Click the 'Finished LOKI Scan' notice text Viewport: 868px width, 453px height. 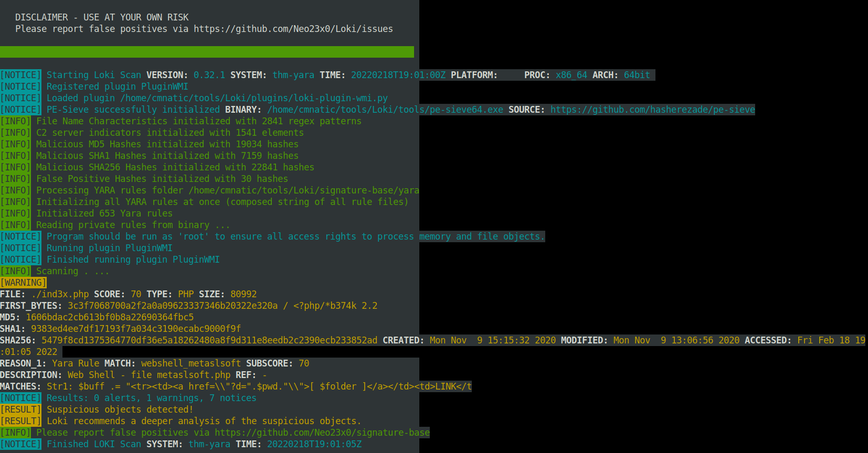coord(93,444)
